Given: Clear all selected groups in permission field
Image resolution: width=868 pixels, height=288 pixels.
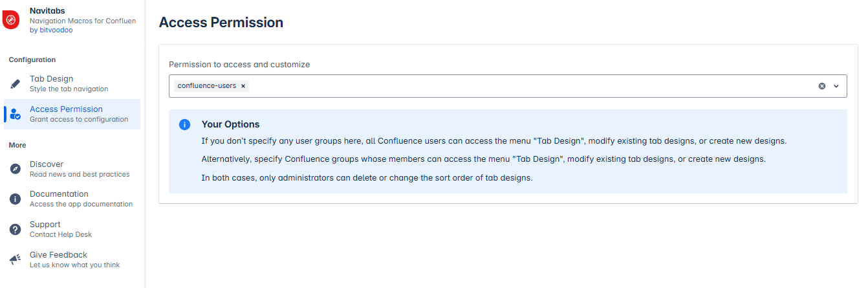Looking at the screenshot, I should pyautogui.click(x=822, y=86).
